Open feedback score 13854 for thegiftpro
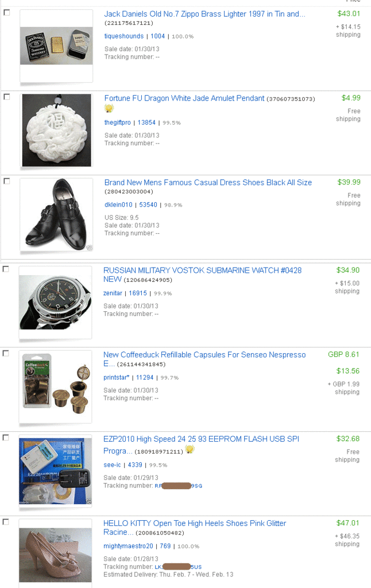 (x=146, y=122)
